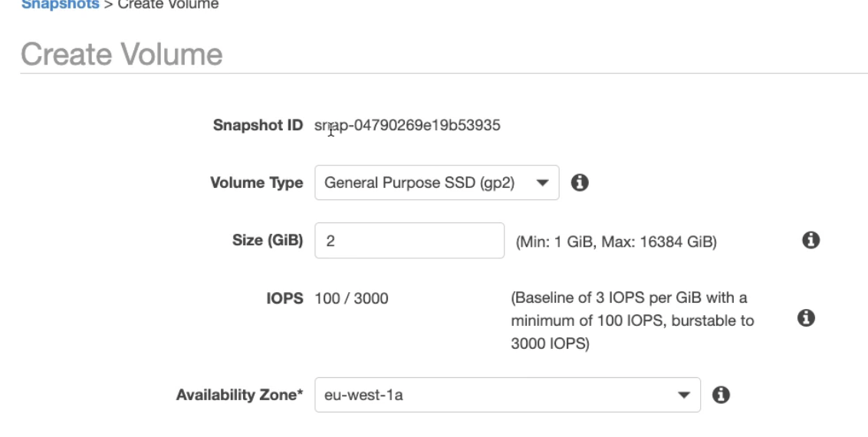Click the Size (GiB) info icon
Screen dimensions: 868x437
point(810,241)
